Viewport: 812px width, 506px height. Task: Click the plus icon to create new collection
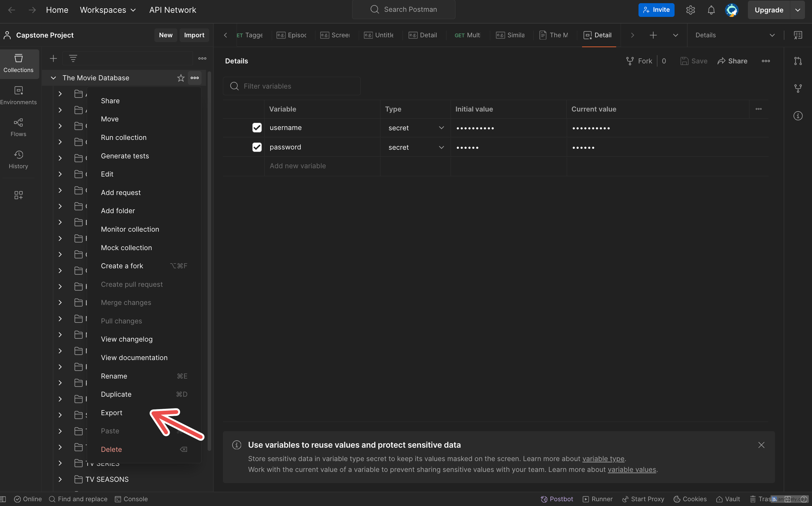coord(53,59)
